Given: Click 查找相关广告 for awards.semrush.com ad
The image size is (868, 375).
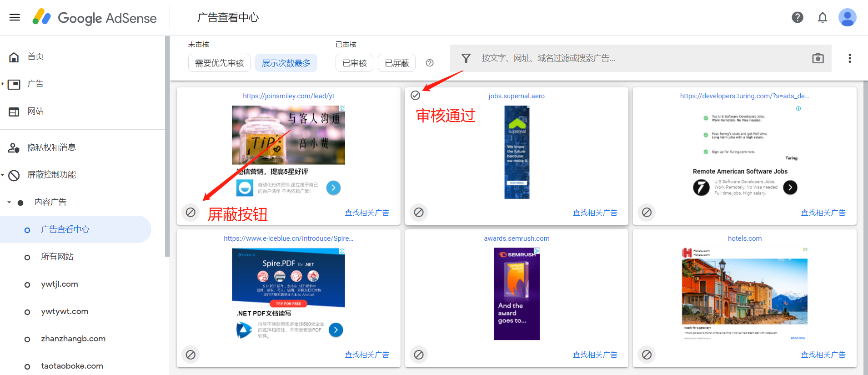Looking at the screenshot, I should point(595,355).
